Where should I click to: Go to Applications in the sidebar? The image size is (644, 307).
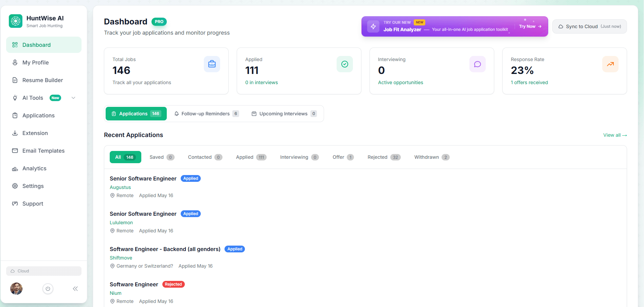[44, 115]
